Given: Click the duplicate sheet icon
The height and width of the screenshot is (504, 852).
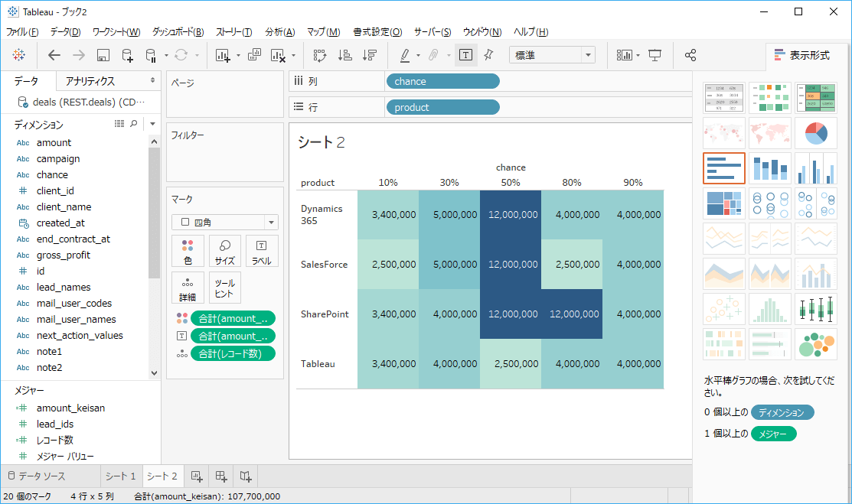Looking at the screenshot, I should (x=254, y=55).
